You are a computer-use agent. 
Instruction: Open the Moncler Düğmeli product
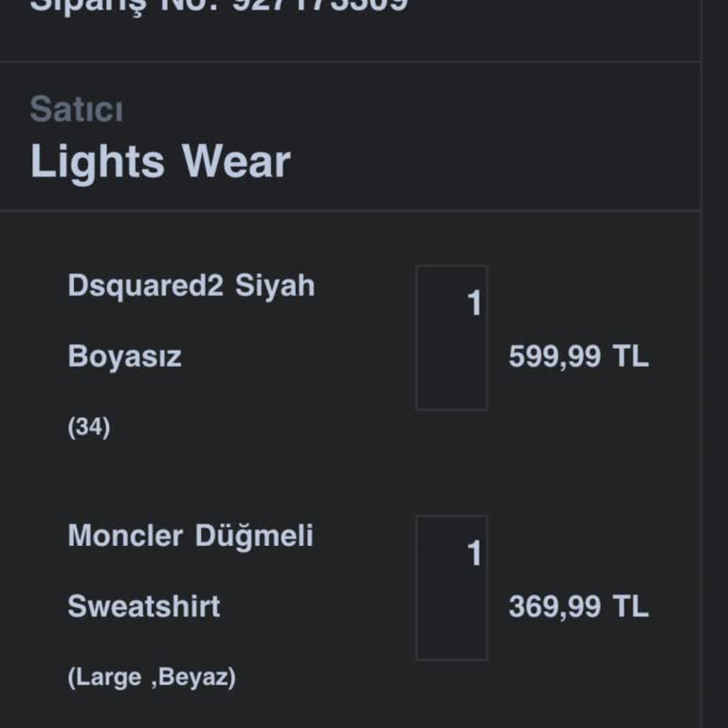190,536
